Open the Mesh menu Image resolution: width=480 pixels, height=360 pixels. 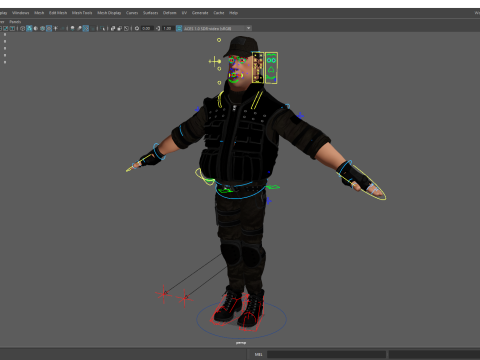[x=39, y=13]
